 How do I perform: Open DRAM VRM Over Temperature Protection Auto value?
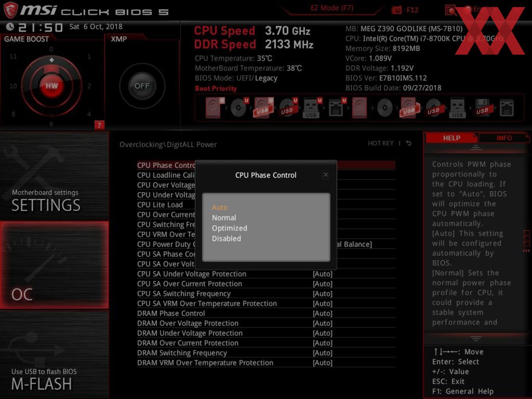323,363
